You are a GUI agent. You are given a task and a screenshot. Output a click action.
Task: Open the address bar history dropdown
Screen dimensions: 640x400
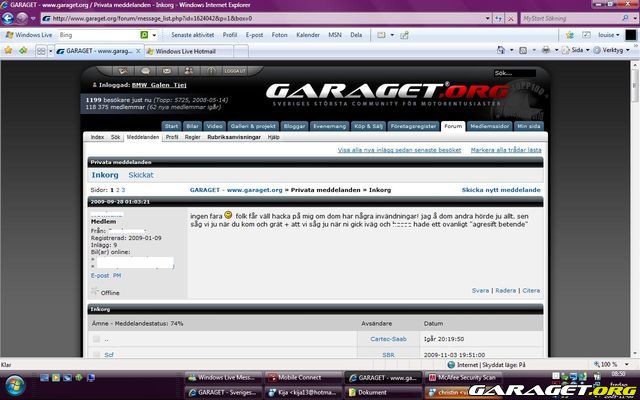(487, 18)
